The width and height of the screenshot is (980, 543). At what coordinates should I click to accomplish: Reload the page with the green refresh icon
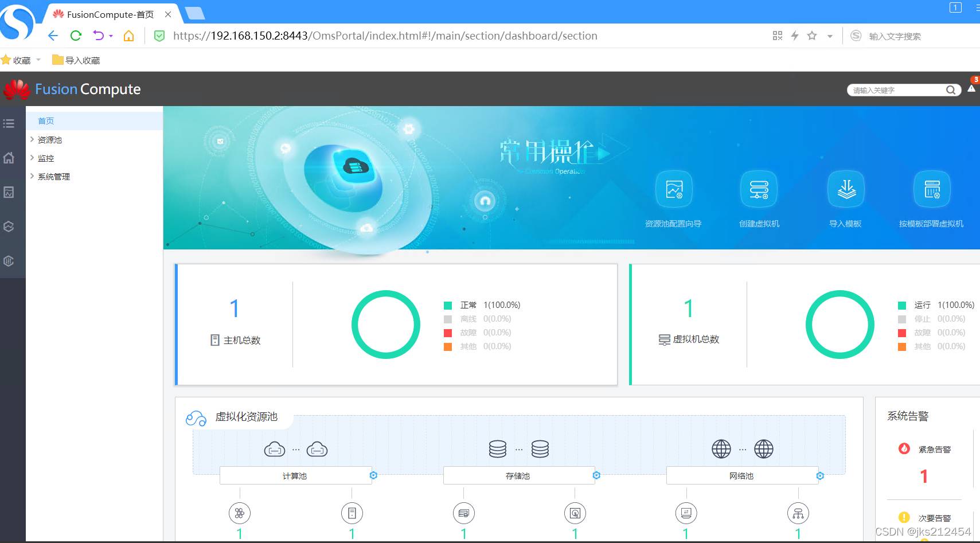click(76, 36)
